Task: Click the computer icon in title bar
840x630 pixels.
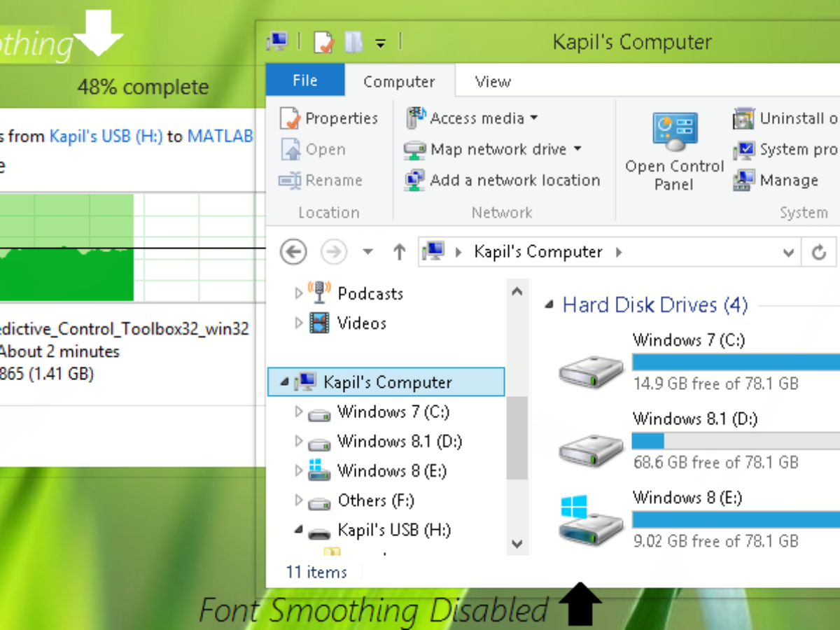Action: tap(277, 42)
